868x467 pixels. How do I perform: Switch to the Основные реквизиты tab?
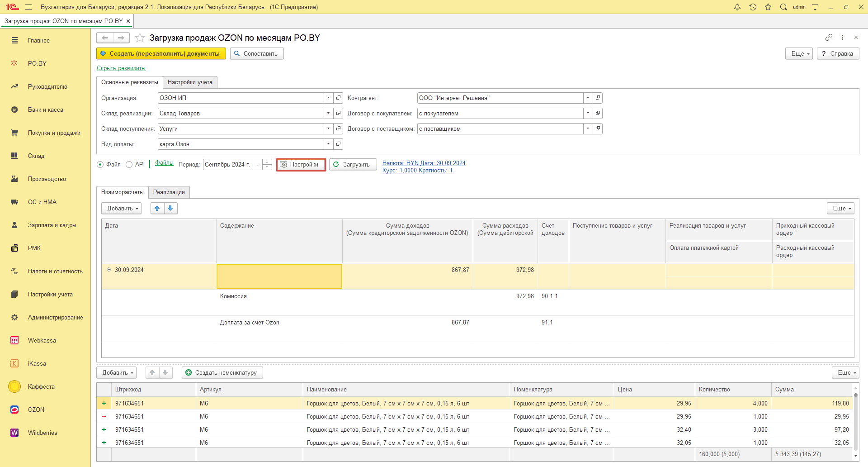point(130,82)
